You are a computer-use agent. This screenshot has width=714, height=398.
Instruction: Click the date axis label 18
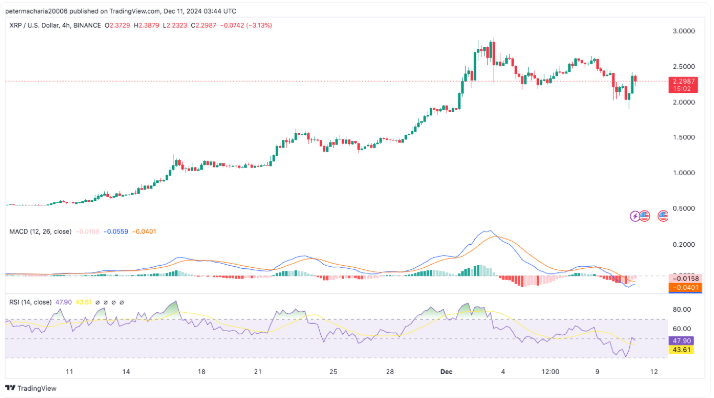pos(201,372)
